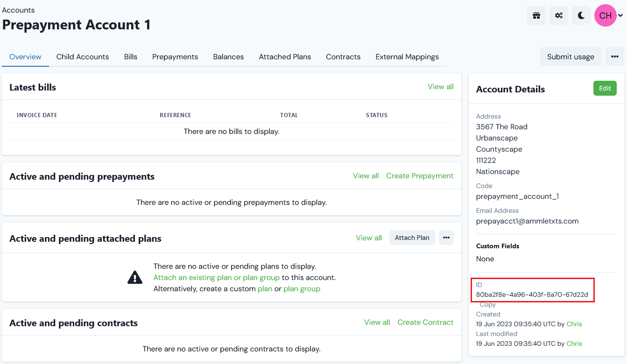The image size is (627, 364).
Task: Click the Submit usage button
Action: (x=571, y=56)
